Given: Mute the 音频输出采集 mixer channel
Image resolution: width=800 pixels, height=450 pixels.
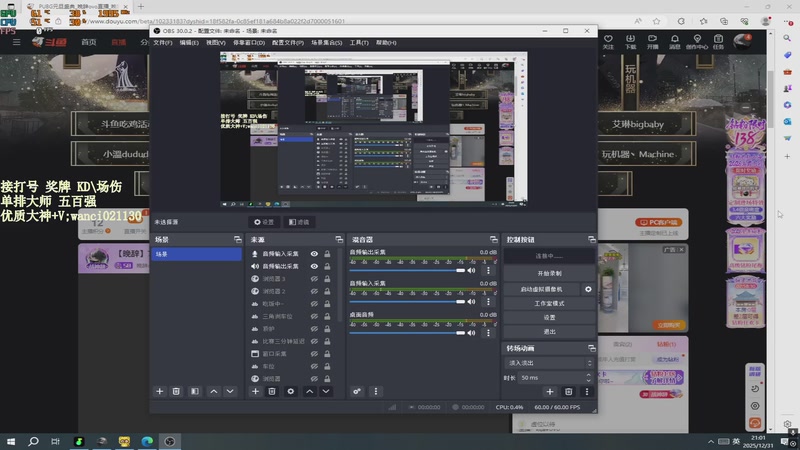Looking at the screenshot, I should [471, 270].
